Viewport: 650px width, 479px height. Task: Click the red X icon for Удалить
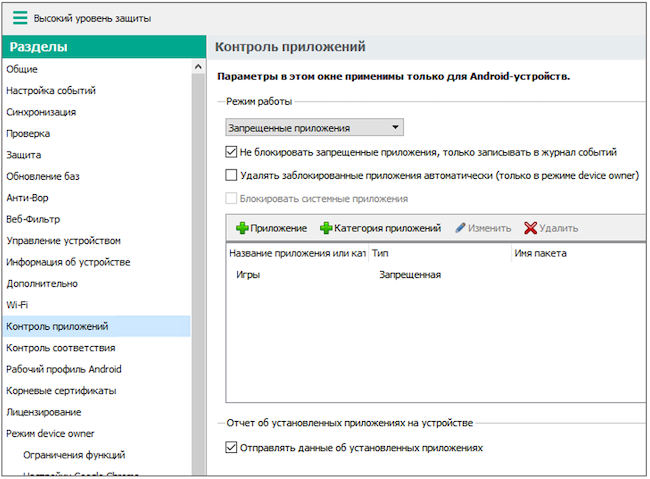[x=530, y=228]
